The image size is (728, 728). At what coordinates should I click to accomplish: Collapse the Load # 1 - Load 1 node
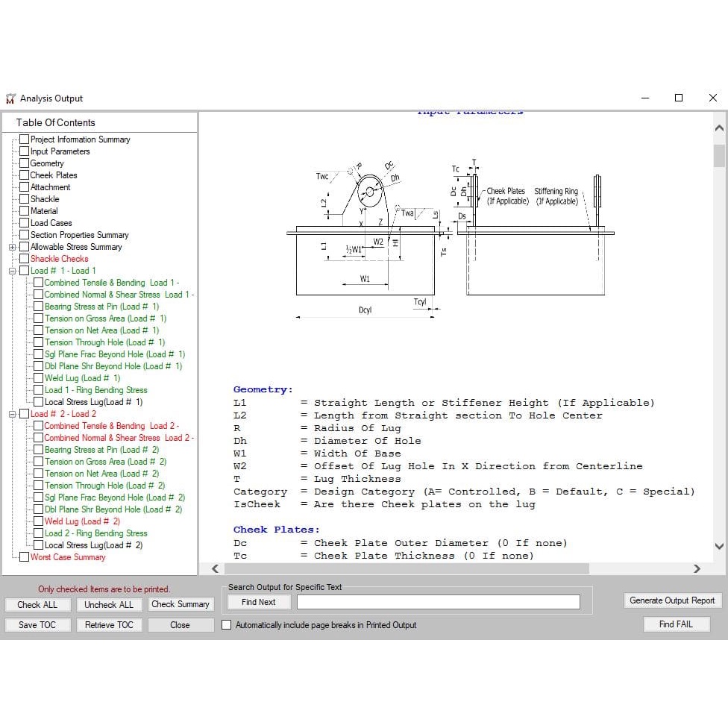click(x=13, y=271)
